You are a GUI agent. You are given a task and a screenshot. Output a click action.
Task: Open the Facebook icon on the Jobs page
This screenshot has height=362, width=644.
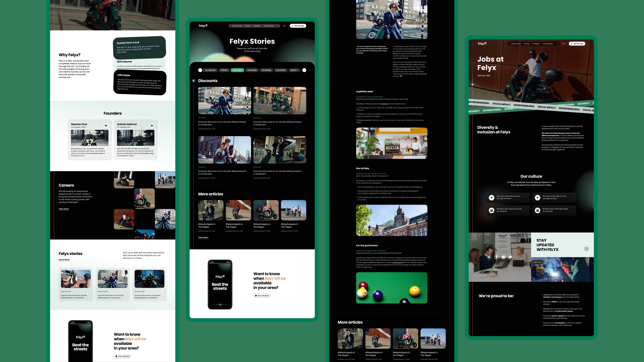click(x=496, y=257)
